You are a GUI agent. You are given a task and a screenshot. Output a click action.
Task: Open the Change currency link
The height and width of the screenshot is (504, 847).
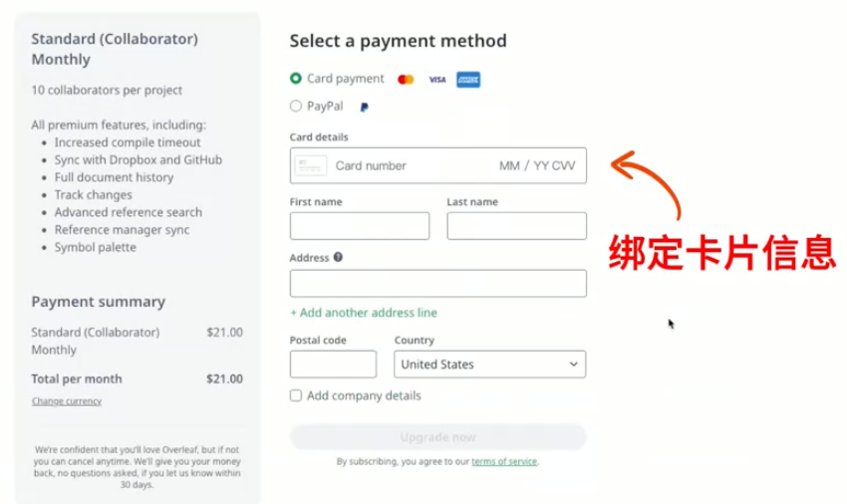click(x=67, y=401)
